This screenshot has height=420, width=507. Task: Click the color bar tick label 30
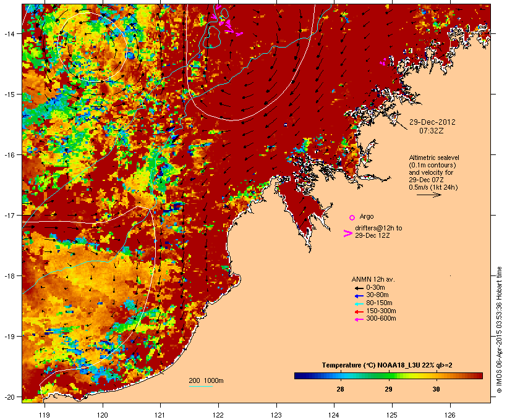pos(436,389)
